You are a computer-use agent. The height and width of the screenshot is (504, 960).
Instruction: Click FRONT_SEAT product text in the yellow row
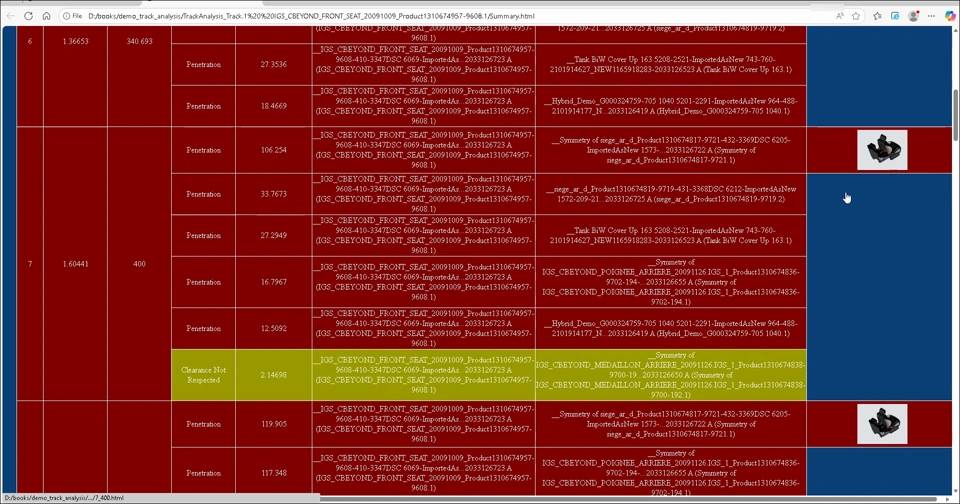424,375
